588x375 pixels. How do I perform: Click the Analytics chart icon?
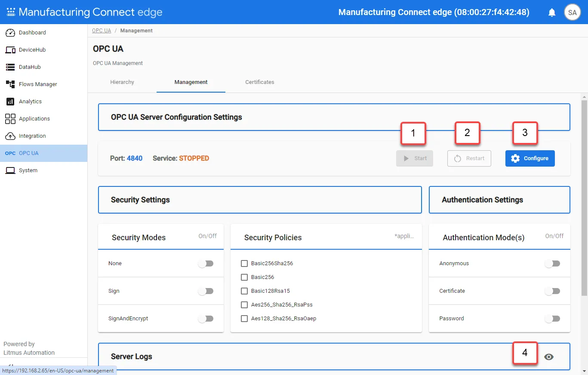(10, 102)
